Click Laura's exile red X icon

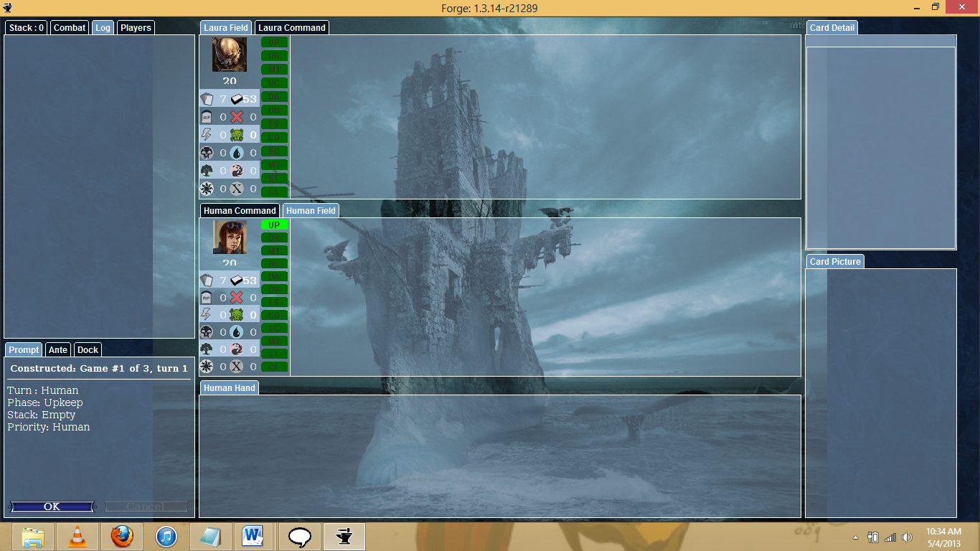(237, 117)
